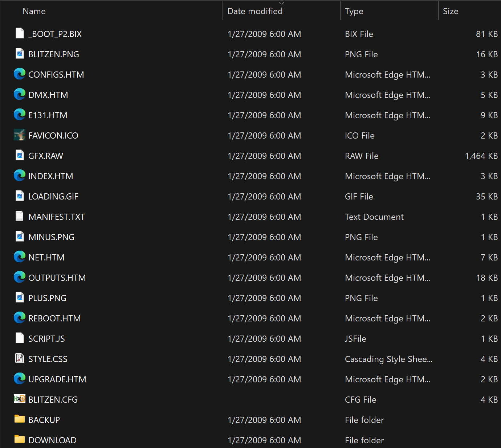Sort by the Type column header
The height and width of the screenshot is (448, 501).
354,11
